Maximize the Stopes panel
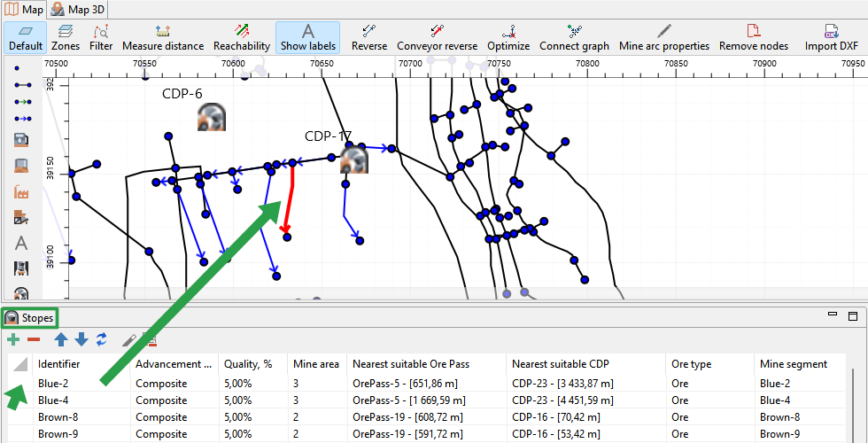Screen dimensions: 868x443 852,315
